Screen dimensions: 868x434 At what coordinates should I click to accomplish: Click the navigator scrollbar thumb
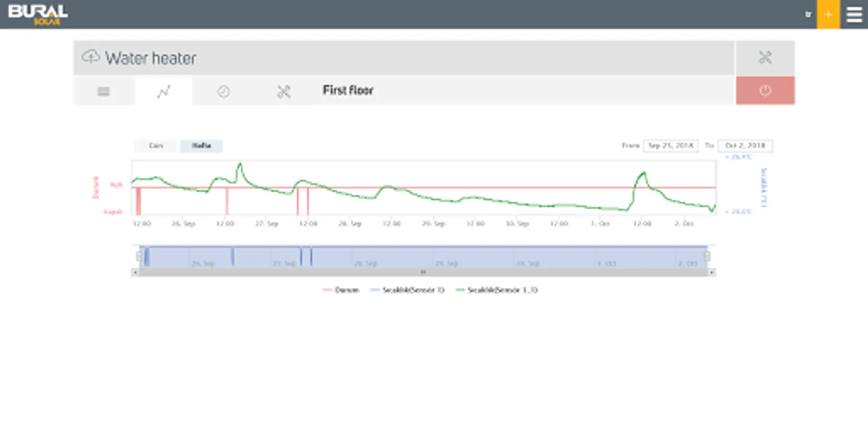[423, 272]
